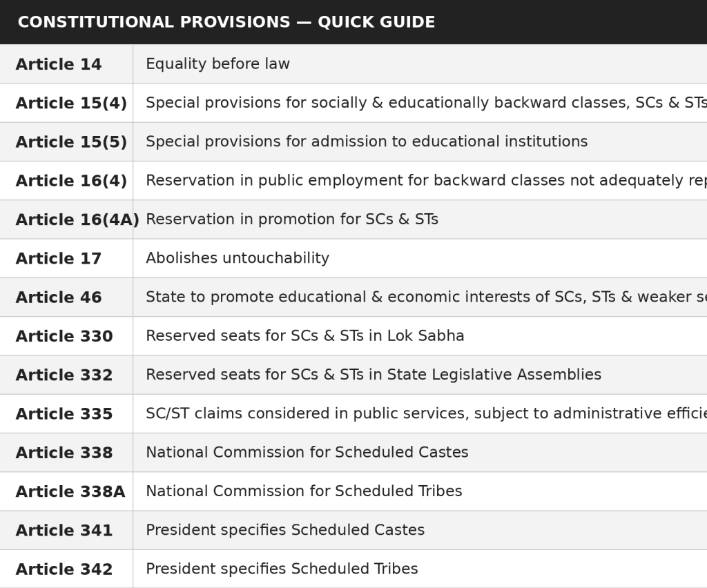Click the 'Article 332' label cell
The width and height of the screenshot is (707, 588).
click(64, 375)
